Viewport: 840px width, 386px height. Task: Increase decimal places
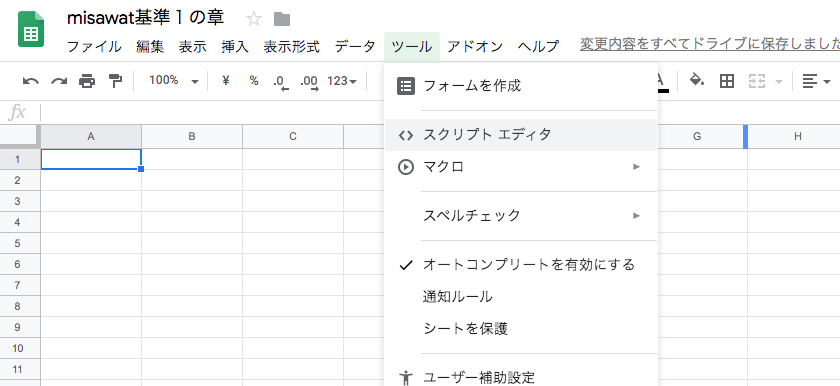309,82
